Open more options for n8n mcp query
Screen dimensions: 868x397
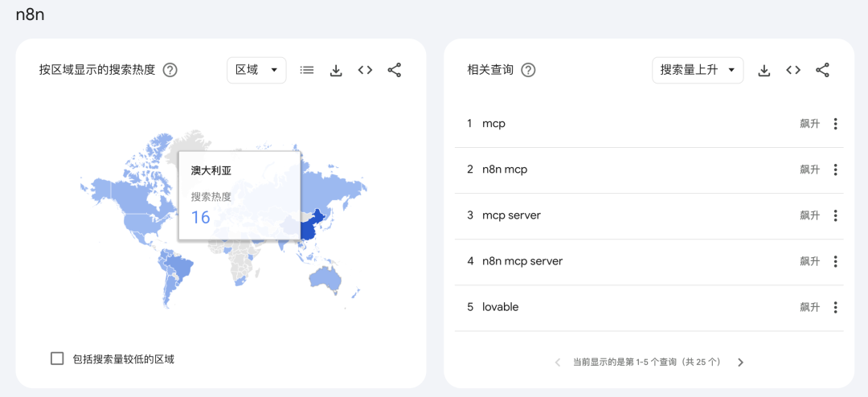pyautogui.click(x=835, y=170)
